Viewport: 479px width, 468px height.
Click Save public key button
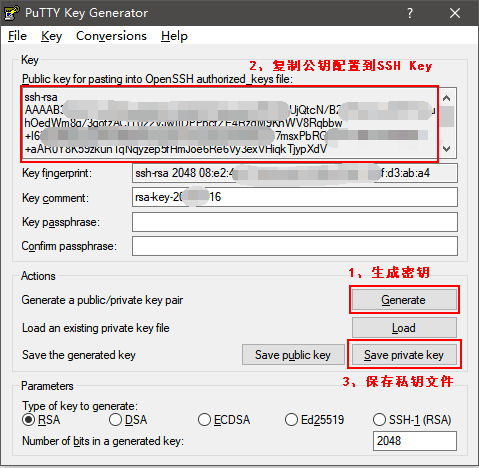(x=293, y=355)
